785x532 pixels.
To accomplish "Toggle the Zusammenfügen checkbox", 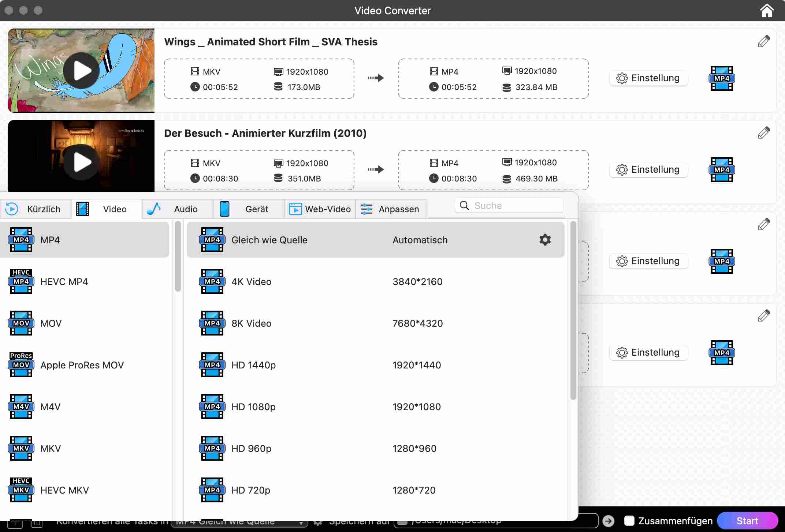I will 629,521.
